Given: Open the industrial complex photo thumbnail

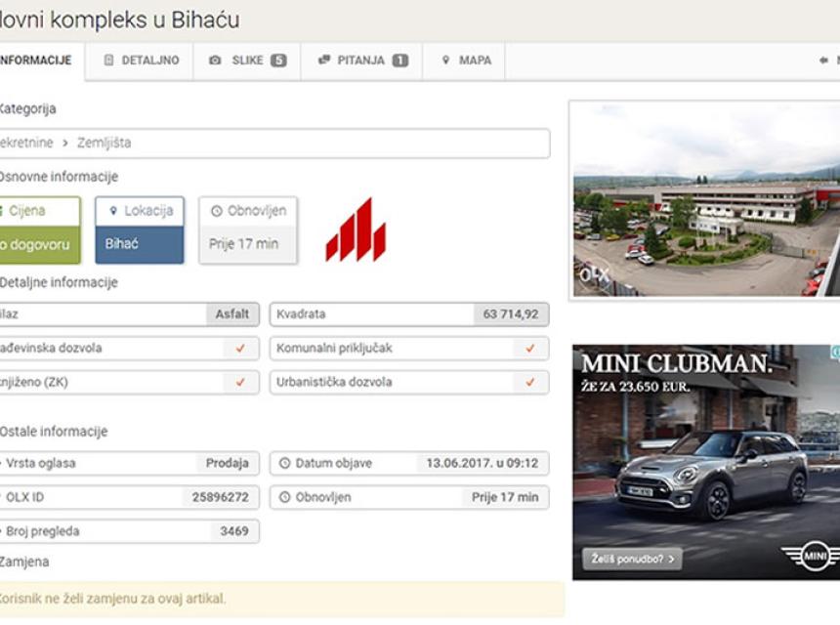Looking at the screenshot, I should coord(704,199).
